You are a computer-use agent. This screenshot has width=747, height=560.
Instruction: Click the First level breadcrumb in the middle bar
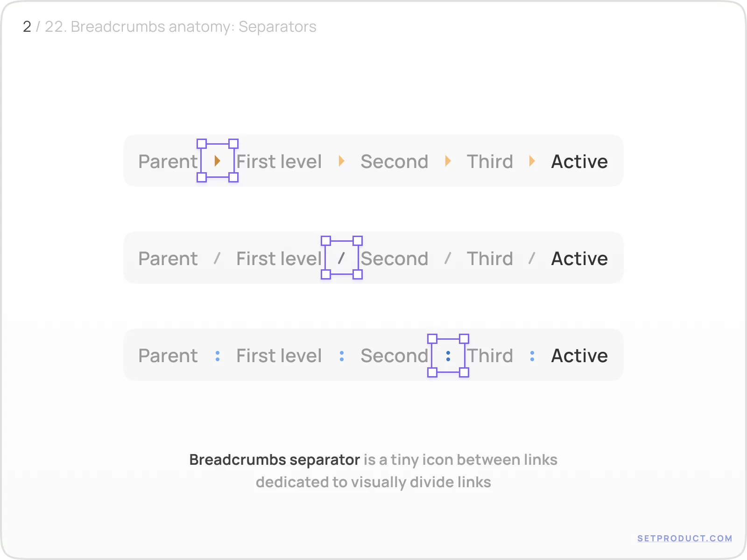coord(279,258)
